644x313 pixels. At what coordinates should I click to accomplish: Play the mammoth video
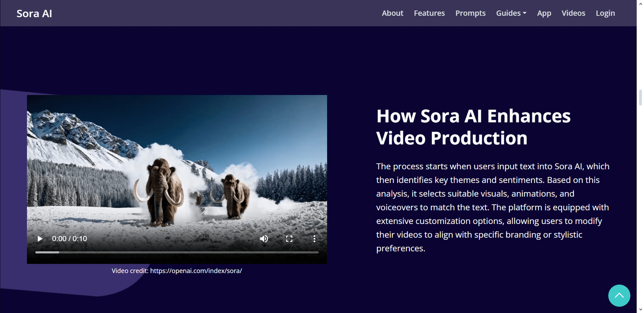pos(40,239)
